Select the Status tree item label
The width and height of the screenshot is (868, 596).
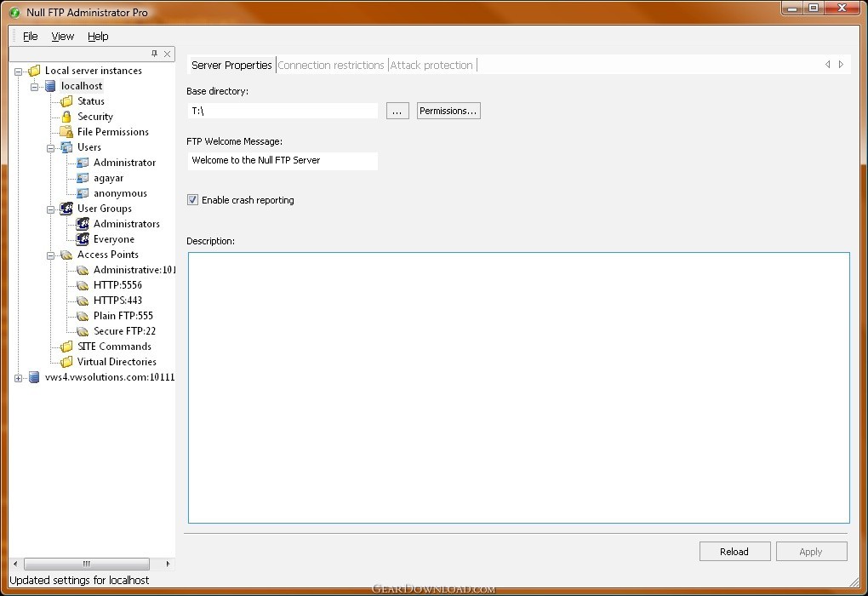91,101
